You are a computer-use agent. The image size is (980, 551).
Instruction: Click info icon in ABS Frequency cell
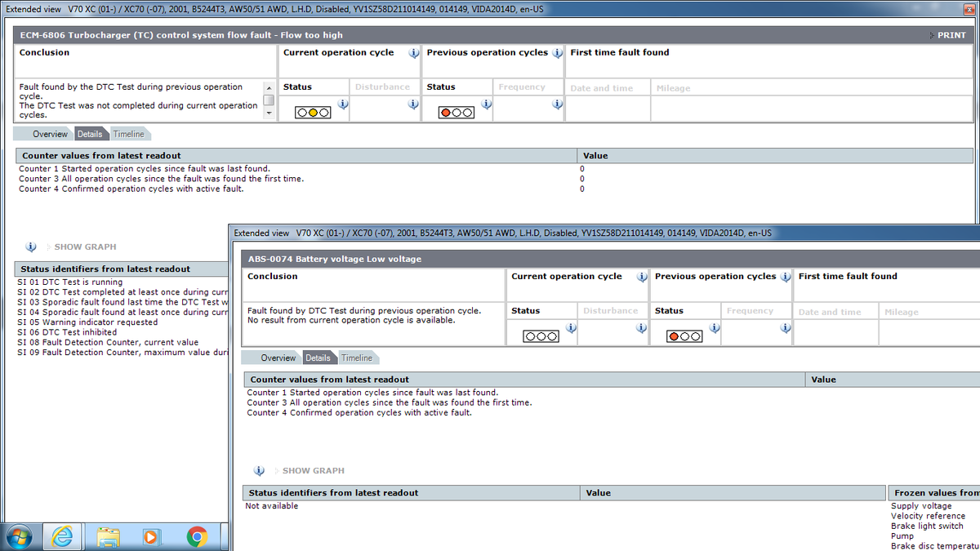(x=785, y=328)
